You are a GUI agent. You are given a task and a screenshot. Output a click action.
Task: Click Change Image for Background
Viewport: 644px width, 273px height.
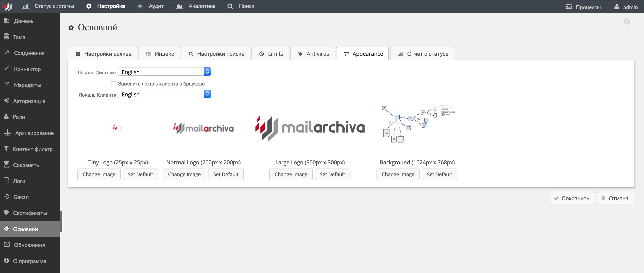coord(398,174)
